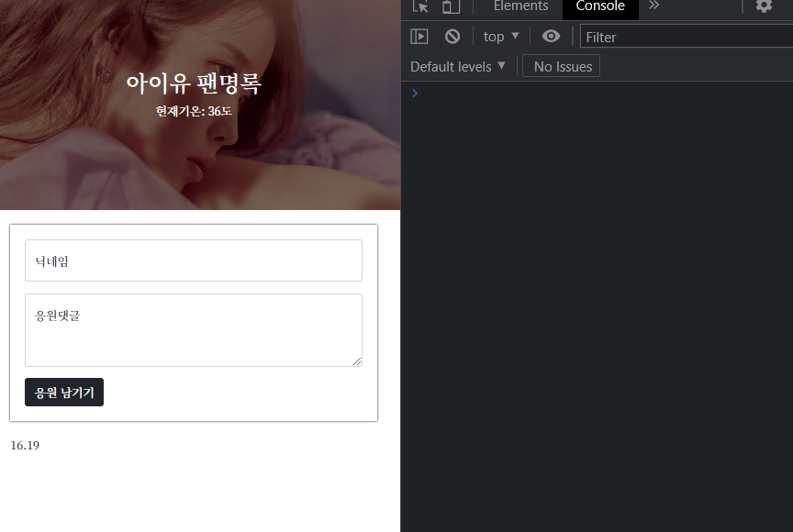This screenshot has height=532, width=793.
Task: Click the 아이유 팬명록 heading
Action: [194, 83]
